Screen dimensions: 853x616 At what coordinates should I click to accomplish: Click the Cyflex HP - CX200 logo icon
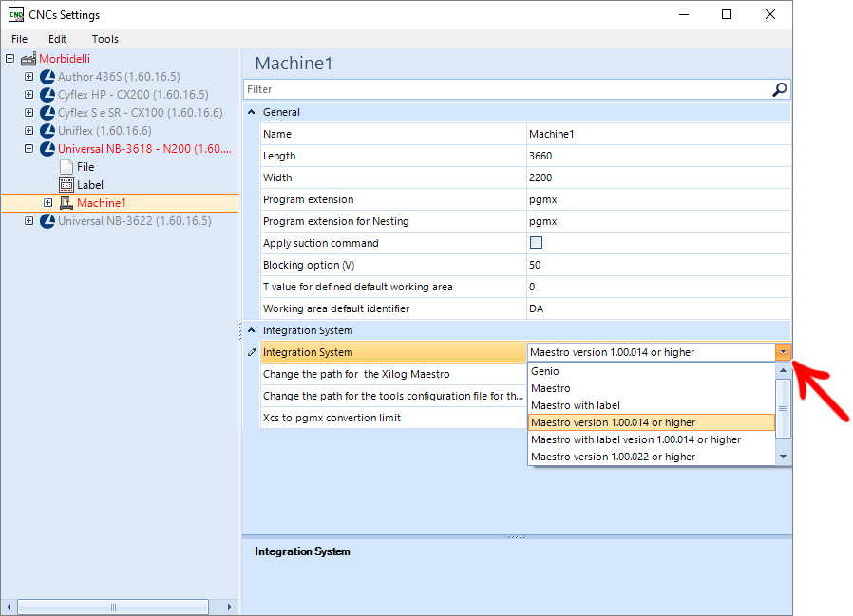click(x=47, y=95)
